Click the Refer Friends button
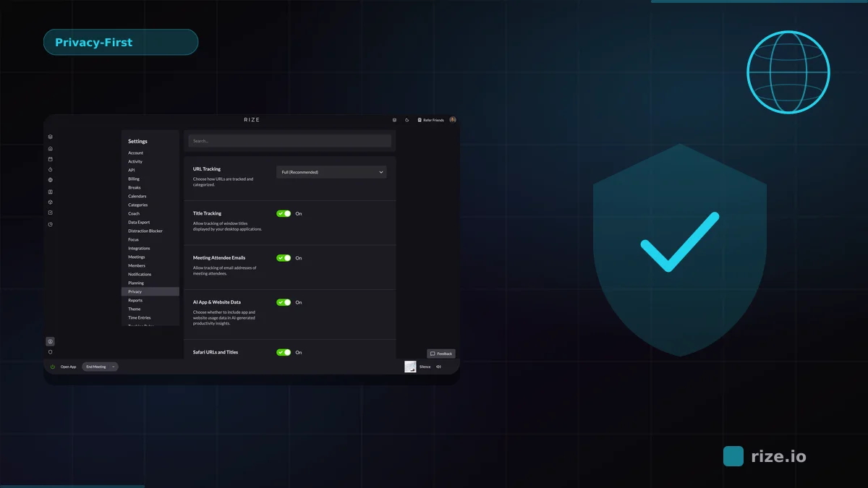Image resolution: width=868 pixels, height=488 pixels. click(432, 120)
